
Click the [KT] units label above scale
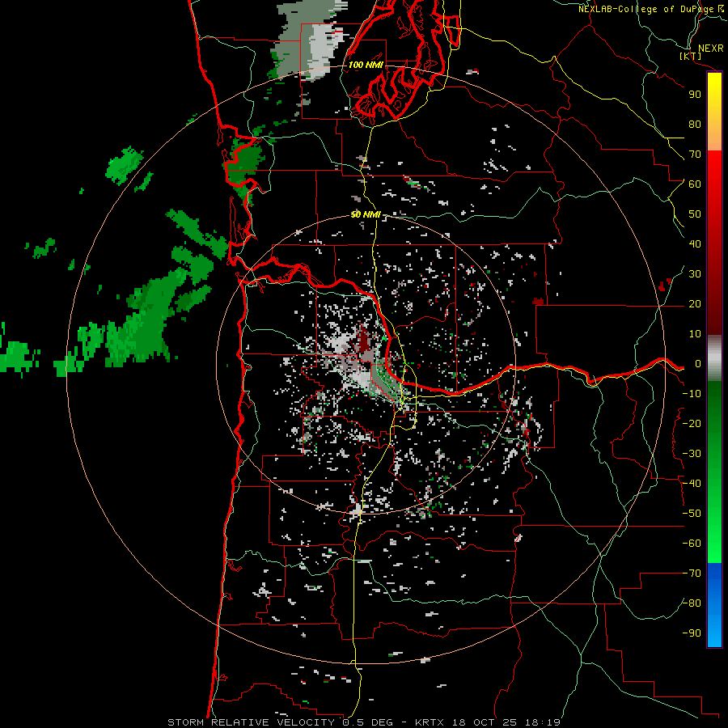coord(690,56)
